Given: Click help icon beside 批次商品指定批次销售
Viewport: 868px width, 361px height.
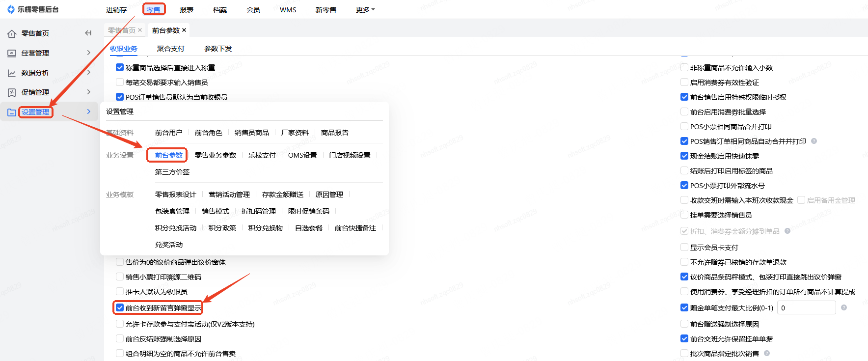Looking at the screenshot, I should tap(767, 353).
